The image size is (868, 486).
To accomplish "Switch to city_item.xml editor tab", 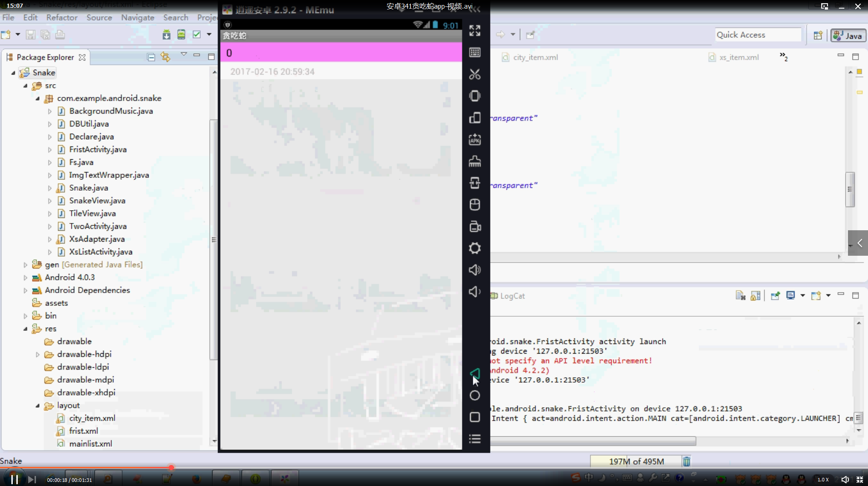I will (x=530, y=57).
